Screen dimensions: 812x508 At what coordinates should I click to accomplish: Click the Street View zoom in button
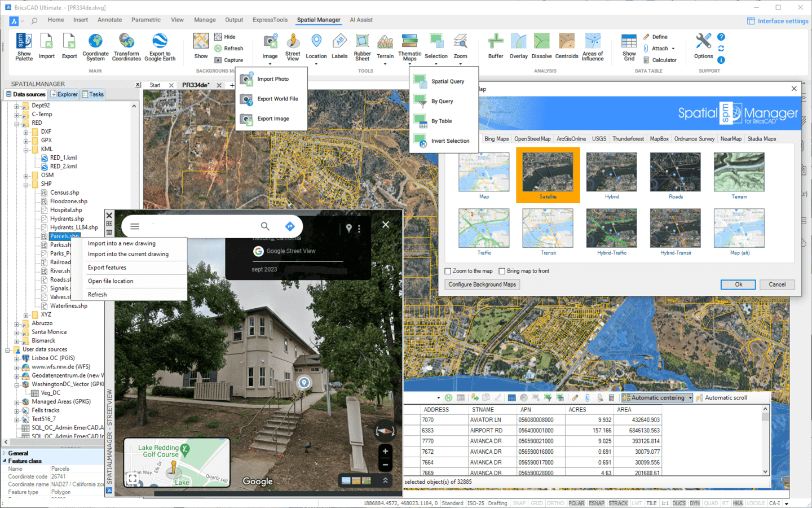point(385,451)
